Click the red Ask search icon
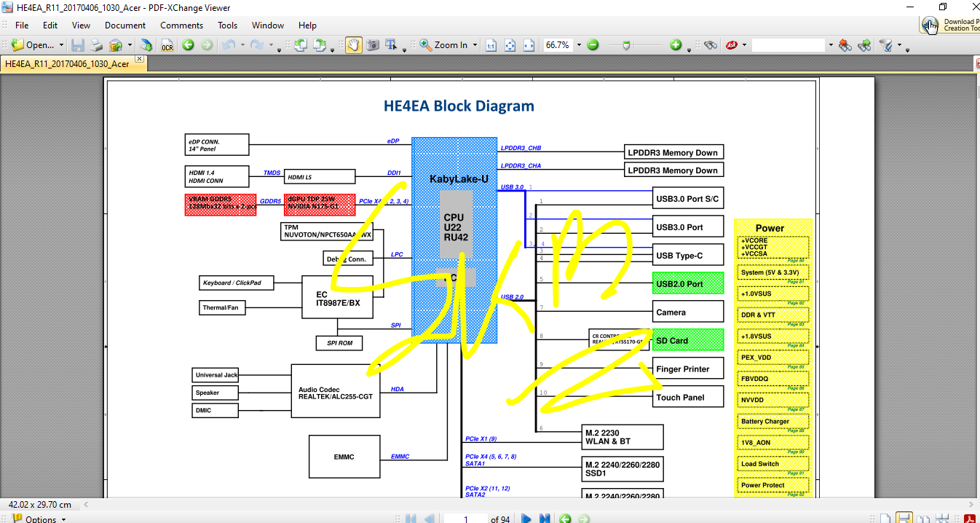 click(732, 45)
